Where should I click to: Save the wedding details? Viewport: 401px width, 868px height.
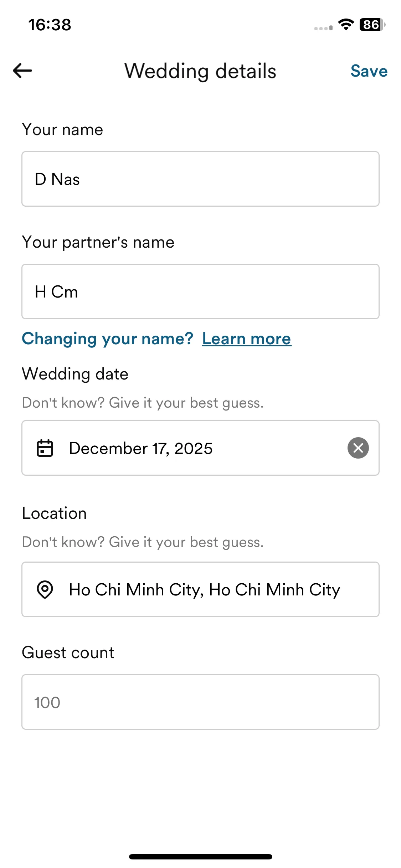[369, 71]
